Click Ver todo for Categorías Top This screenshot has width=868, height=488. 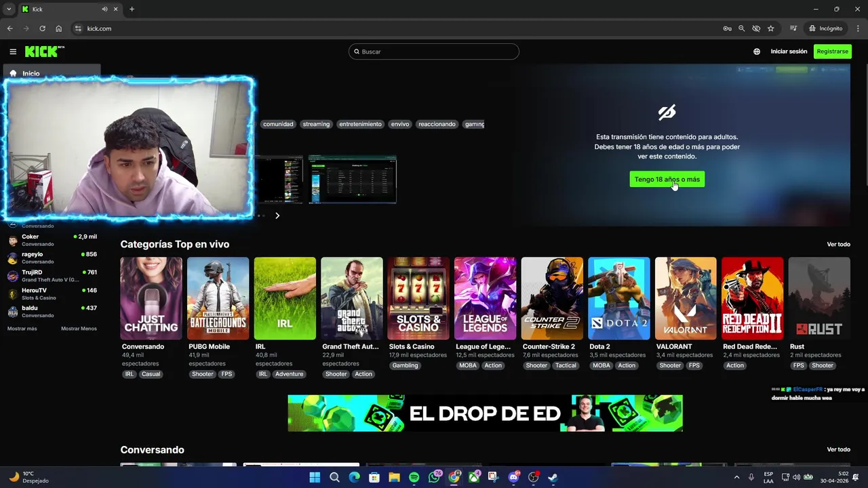coord(838,244)
